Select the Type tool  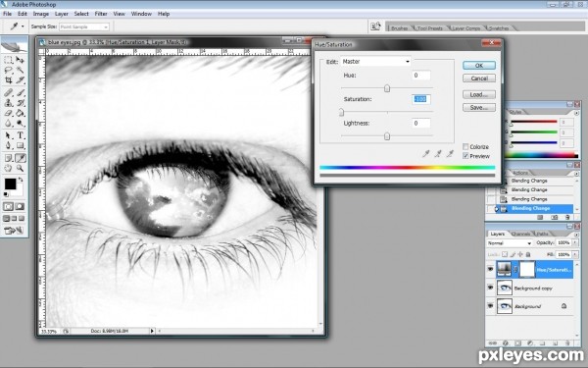(x=21, y=135)
